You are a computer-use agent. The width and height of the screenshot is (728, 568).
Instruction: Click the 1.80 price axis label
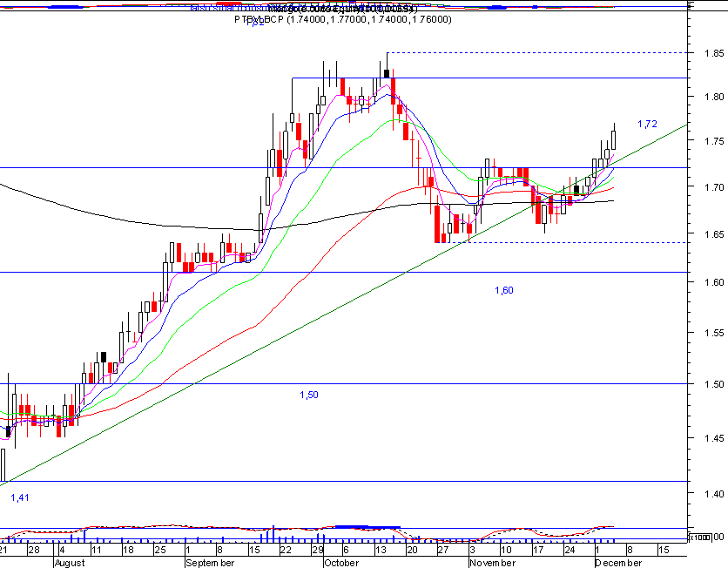(x=714, y=97)
